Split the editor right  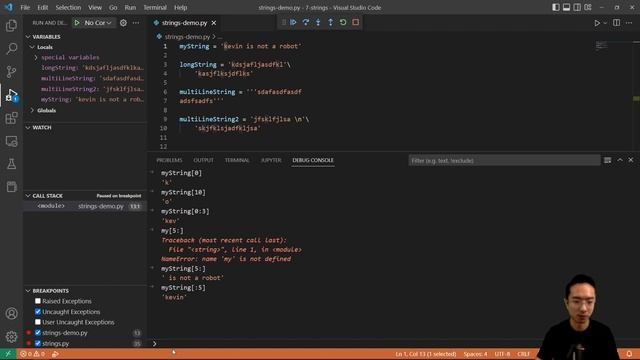(x=617, y=23)
